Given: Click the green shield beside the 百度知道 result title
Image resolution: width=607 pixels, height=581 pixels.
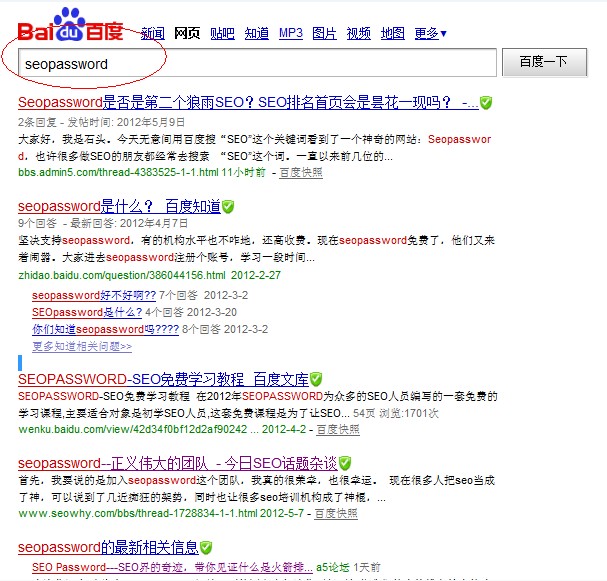Looking at the screenshot, I should (228, 206).
